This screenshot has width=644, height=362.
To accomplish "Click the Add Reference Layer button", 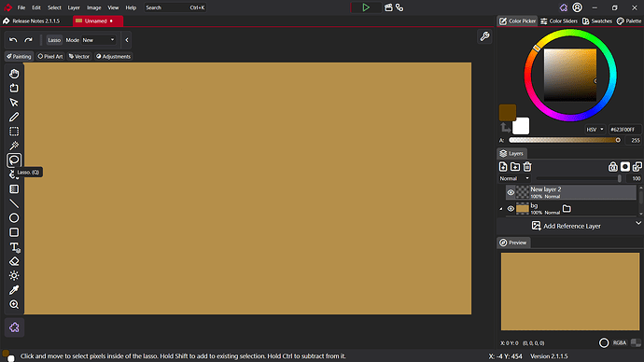I will coord(567,226).
